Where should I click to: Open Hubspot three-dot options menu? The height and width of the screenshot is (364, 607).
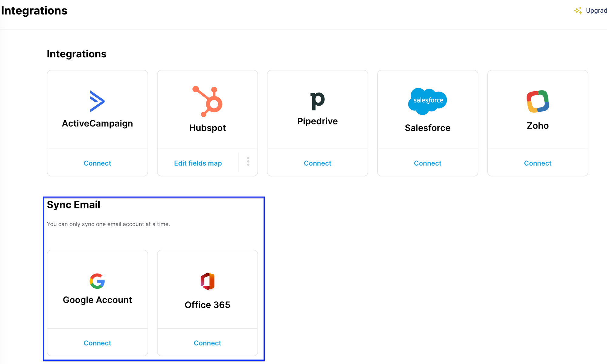(248, 162)
